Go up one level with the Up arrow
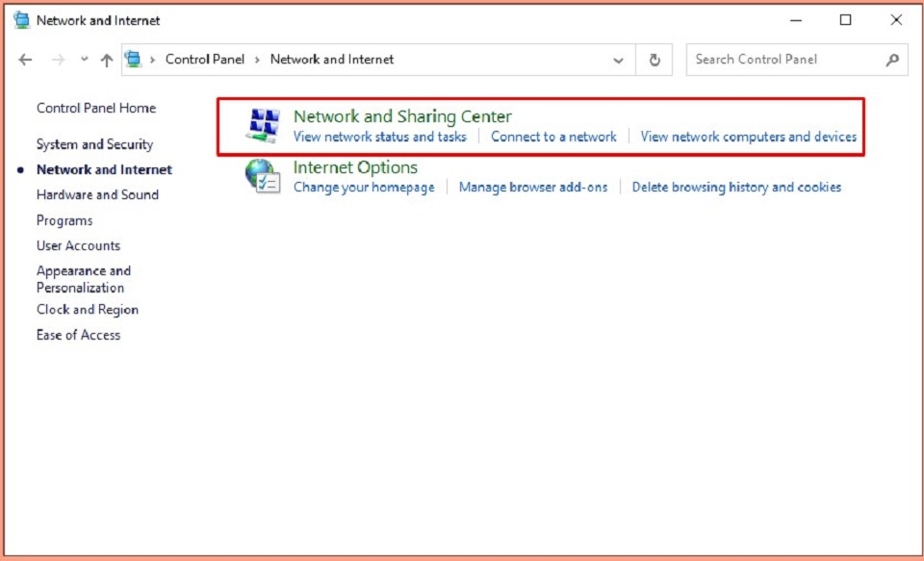The width and height of the screenshot is (924, 561). [x=107, y=60]
